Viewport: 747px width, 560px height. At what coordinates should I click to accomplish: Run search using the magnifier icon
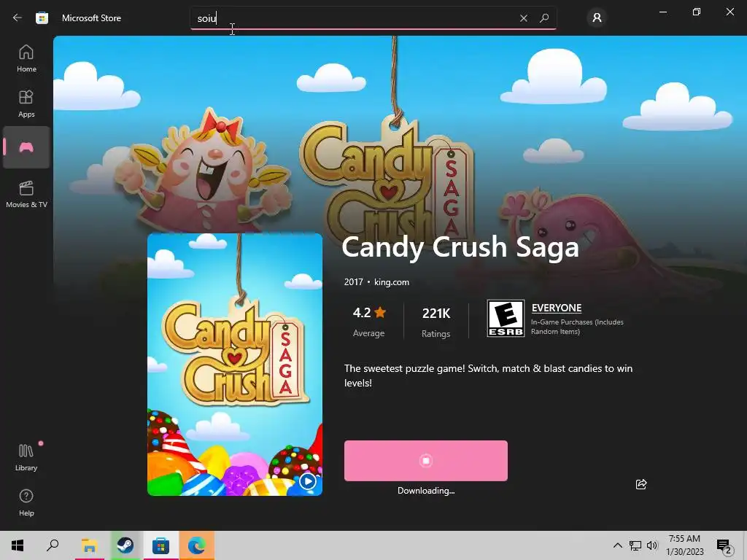point(544,18)
